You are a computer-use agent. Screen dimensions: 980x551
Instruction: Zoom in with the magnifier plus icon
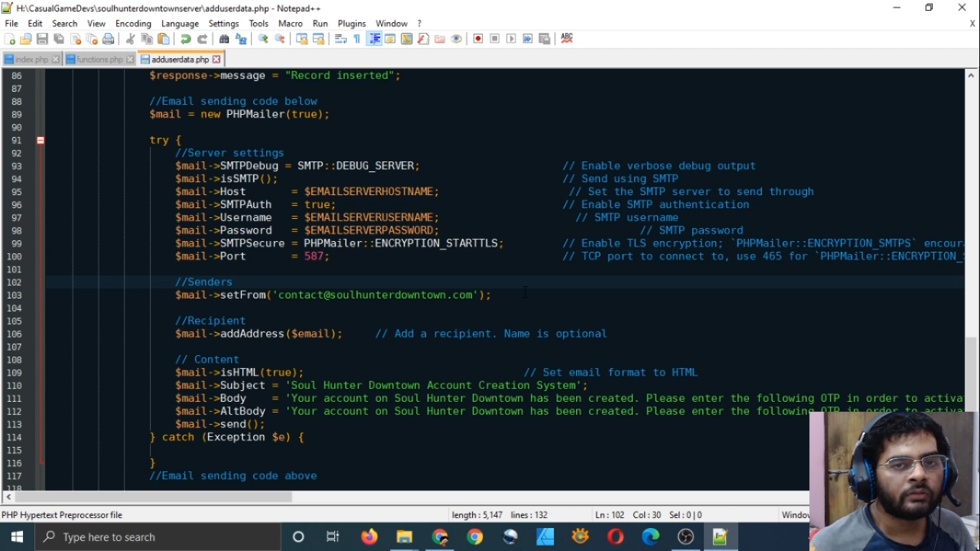[x=263, y=39]
